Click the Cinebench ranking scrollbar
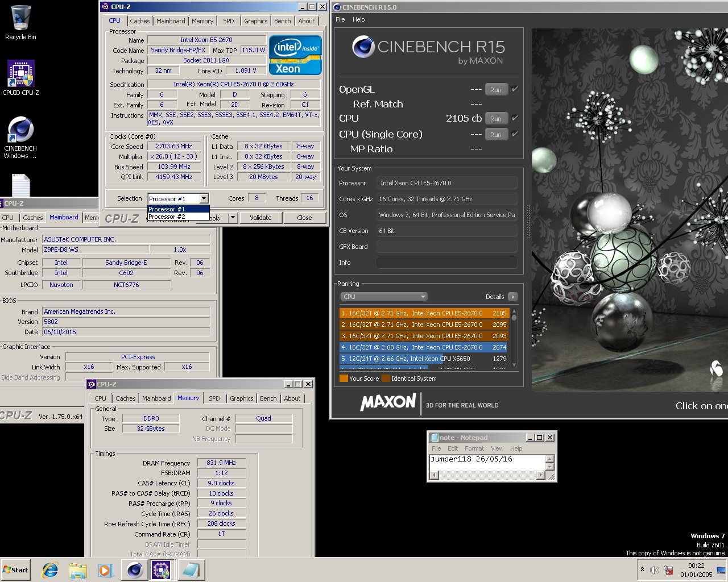The image size is (728, 582). (514, 338)
